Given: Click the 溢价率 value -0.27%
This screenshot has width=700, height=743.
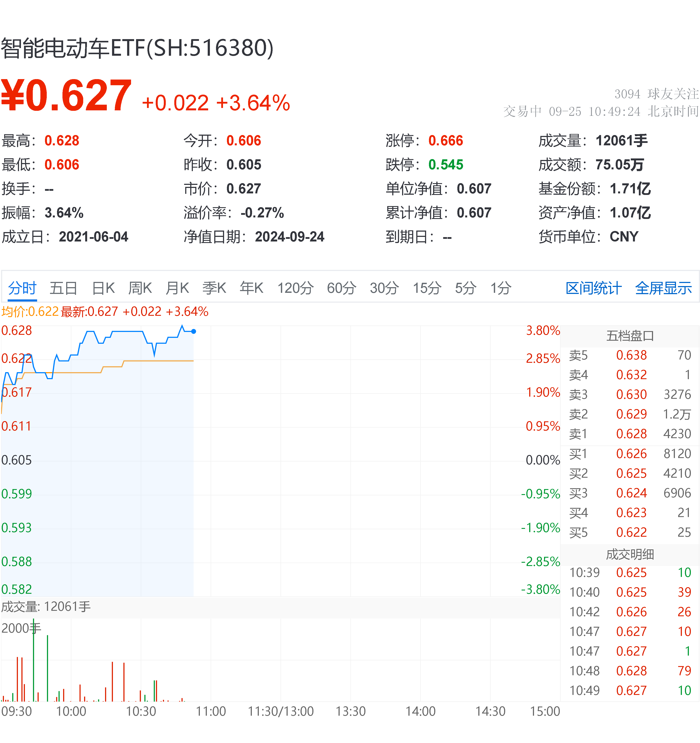Looking at the screenshot, I should click(x=262, y=213).
